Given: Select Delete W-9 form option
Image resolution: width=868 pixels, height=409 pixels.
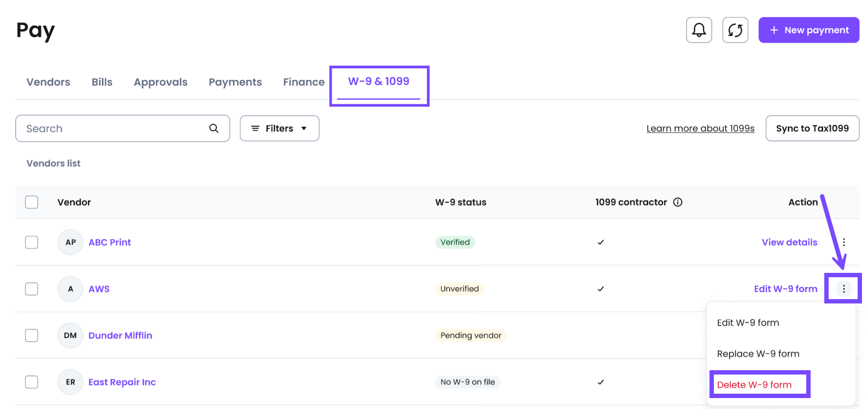Looking at the screenshot, I should pyautogui.click(x=754, y=385).
